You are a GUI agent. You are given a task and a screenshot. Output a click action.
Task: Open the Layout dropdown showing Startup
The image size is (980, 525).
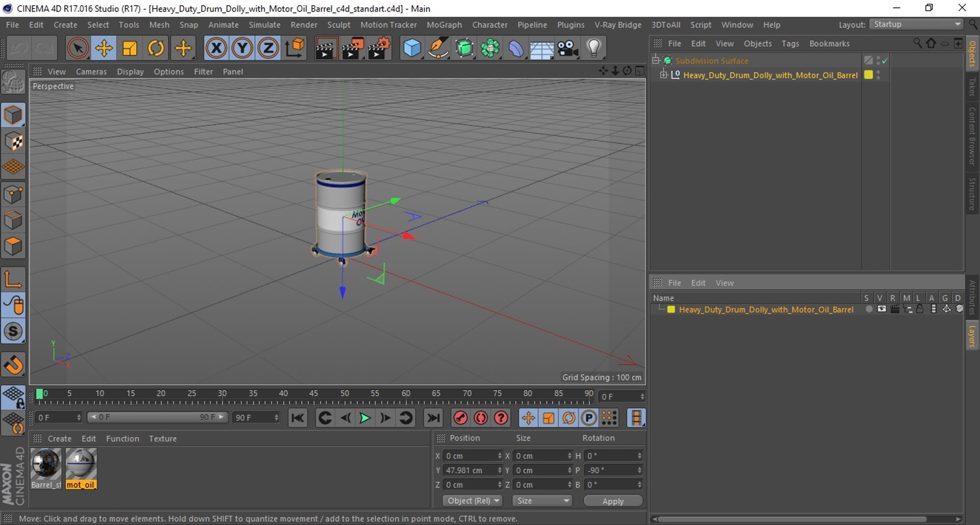tap(916, 25)
